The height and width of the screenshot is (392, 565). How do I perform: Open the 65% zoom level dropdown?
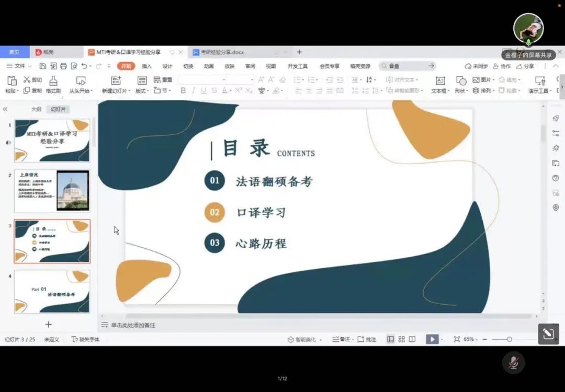[x=470, y=339]
